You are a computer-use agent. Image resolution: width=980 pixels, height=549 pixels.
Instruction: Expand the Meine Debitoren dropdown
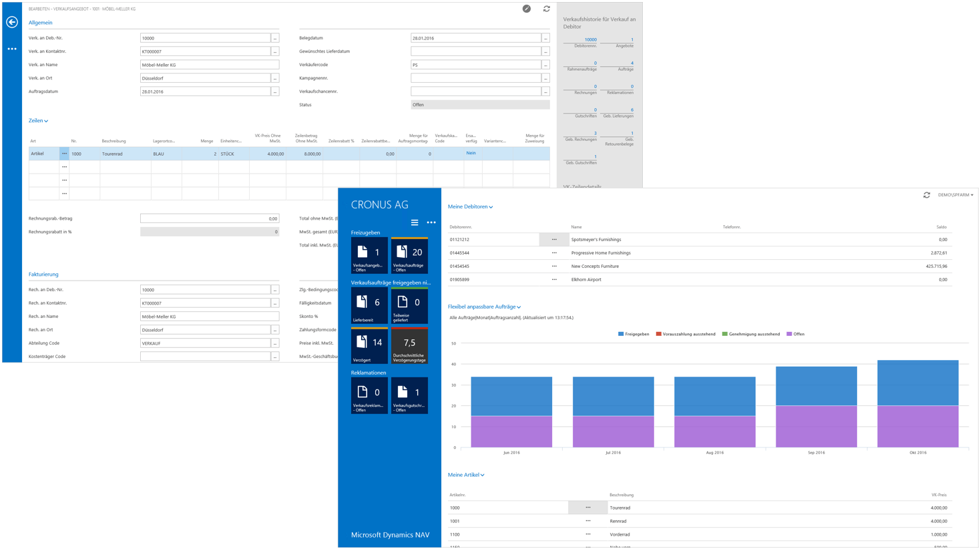pos(471,207)
